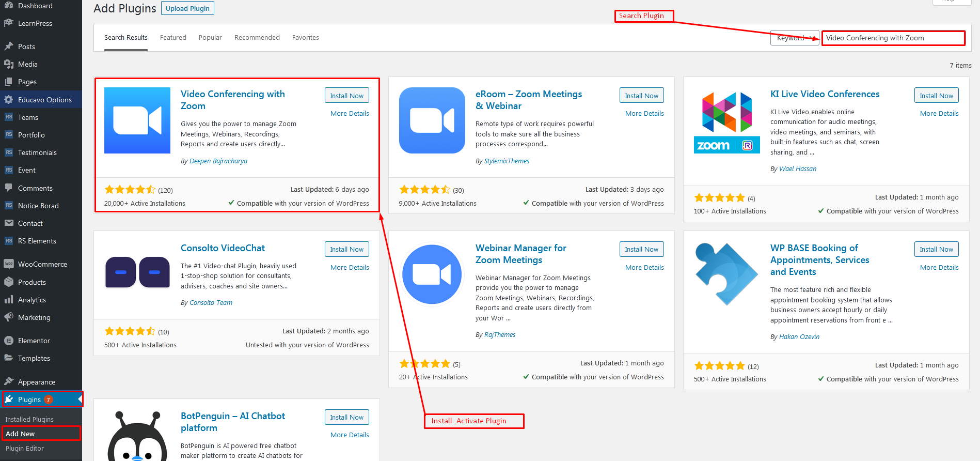Screen dimensions: 980x461
Task: Open More Details for Video Conferencing with Zoom
Action: click(350, 114)
